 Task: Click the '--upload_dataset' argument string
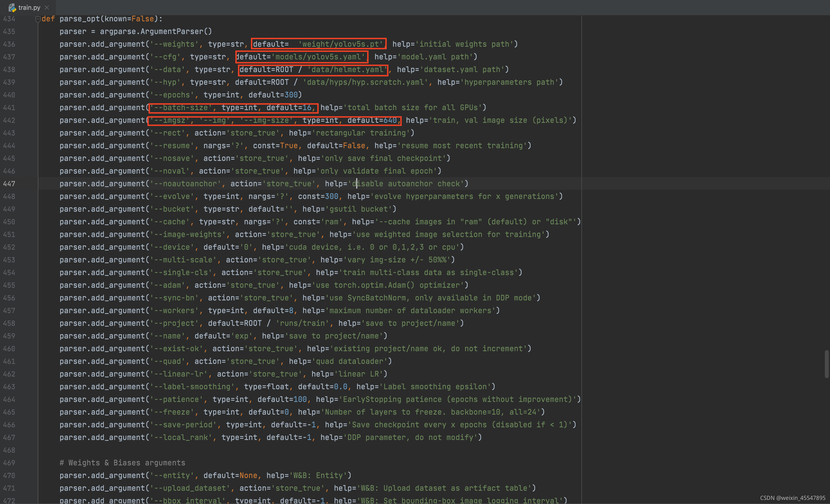[190, 488]
